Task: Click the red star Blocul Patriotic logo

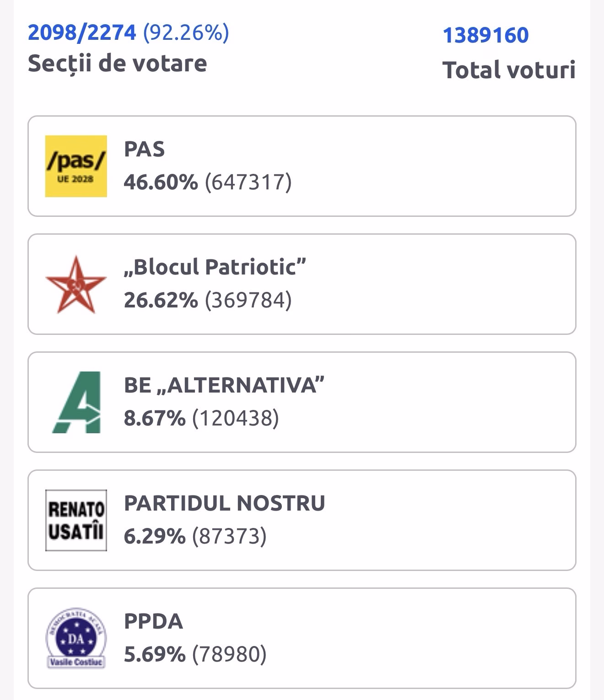Action: point(76,285)
